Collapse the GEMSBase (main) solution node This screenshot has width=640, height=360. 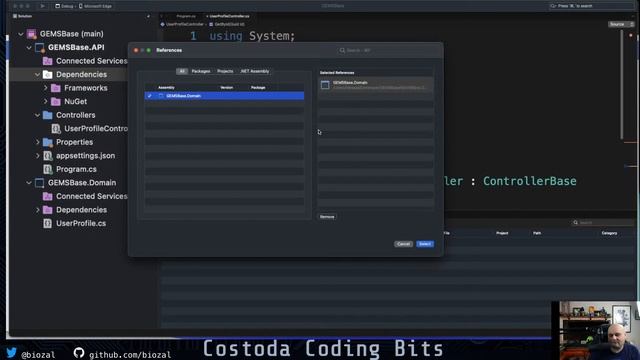click(21, 34)
